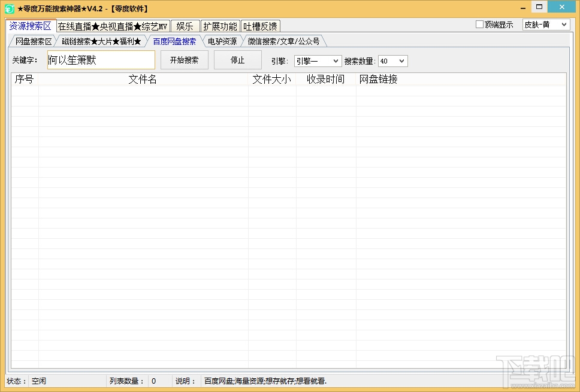The width and height of the screenshot is (580, 392).
Task: Expand the 引擎一 engine dropdown
Action: click(x=318, y=61)
